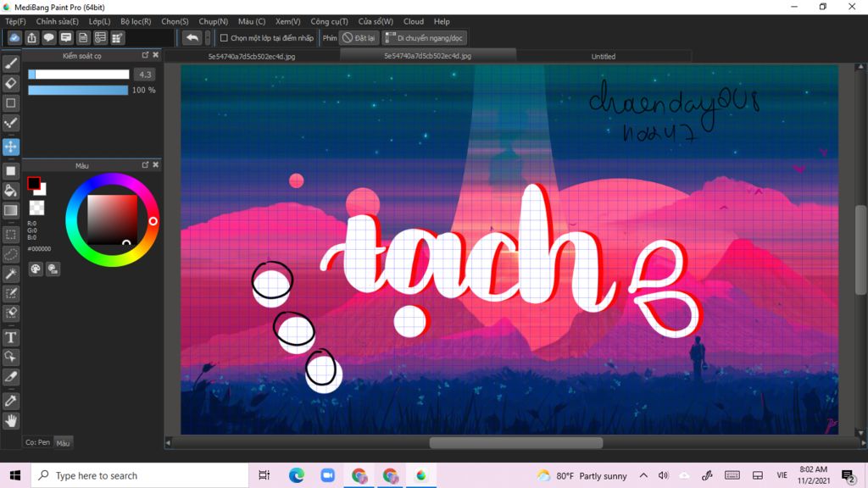Select the Brush tool
This screenshot has height=488, width=868.
10,64
